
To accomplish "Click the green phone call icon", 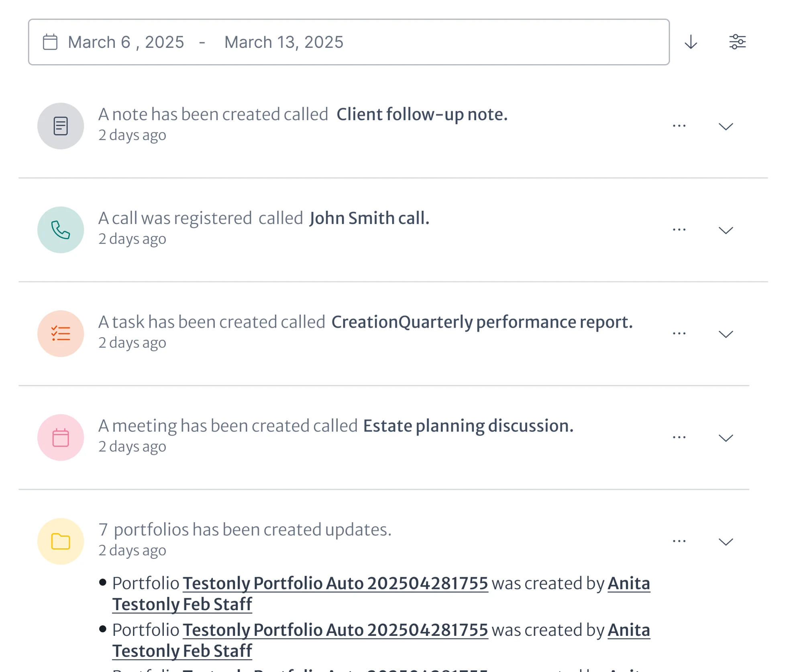I will click(x=61, y=230).
